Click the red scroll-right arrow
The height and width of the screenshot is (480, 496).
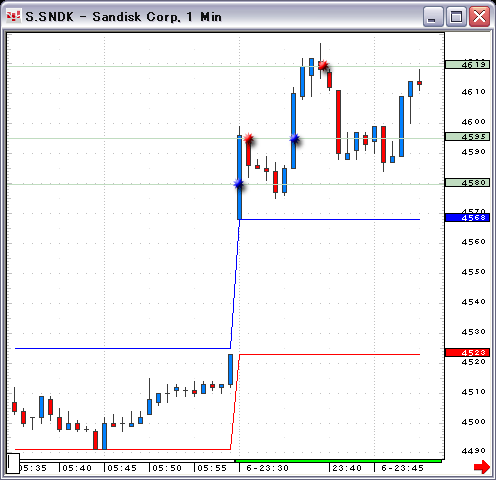(x=482, y=467)
